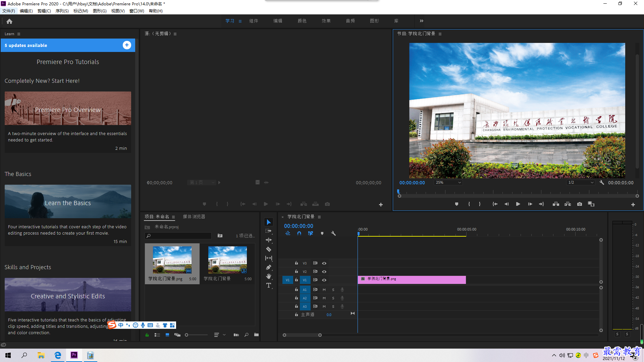Switch project panel to List view
644x362 pixels.
(157, 335)
